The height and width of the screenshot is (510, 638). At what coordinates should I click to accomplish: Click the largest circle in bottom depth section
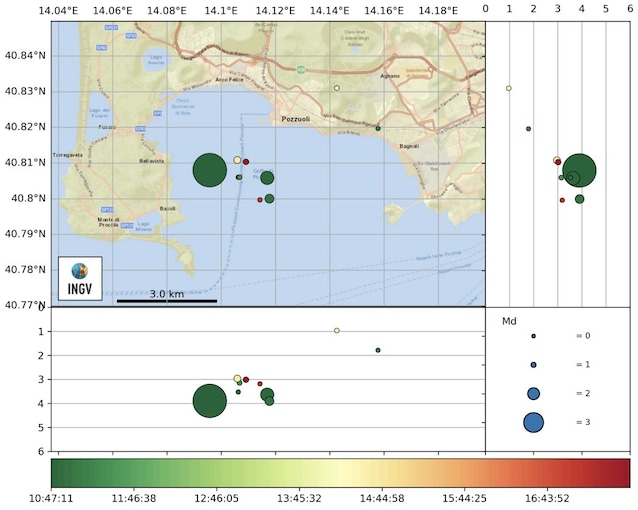point(209,400)
